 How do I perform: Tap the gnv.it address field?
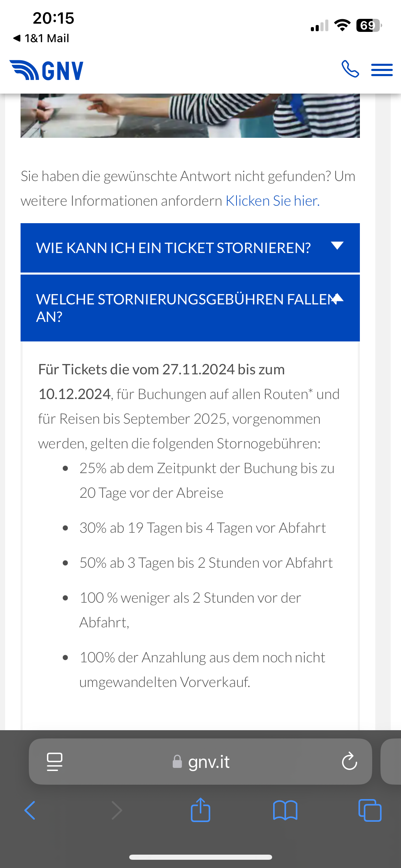click(x=200, y=761)
